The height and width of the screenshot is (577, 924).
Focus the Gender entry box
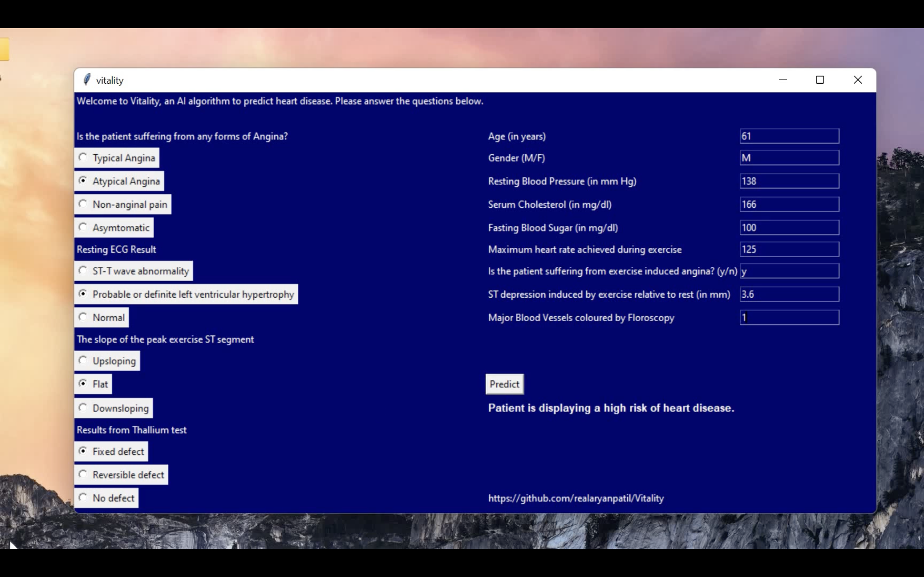pos(789,158)
